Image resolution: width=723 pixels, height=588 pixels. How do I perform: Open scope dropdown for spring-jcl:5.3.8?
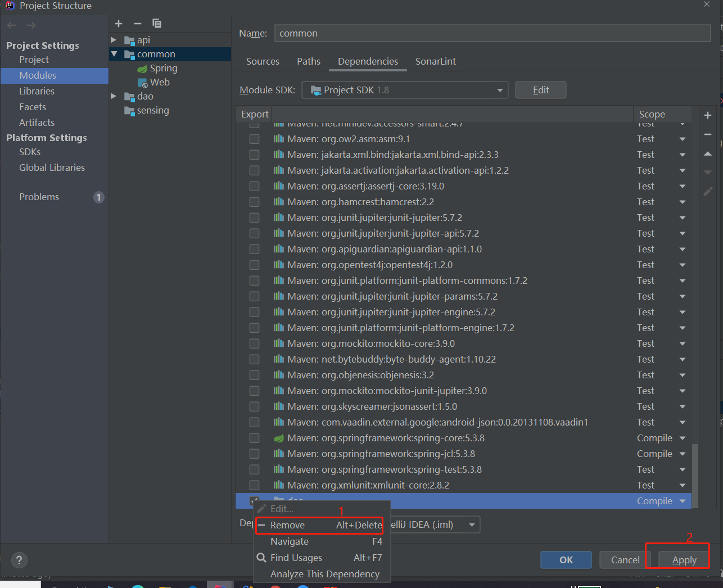pyautogui.click(x=683, y=454)
